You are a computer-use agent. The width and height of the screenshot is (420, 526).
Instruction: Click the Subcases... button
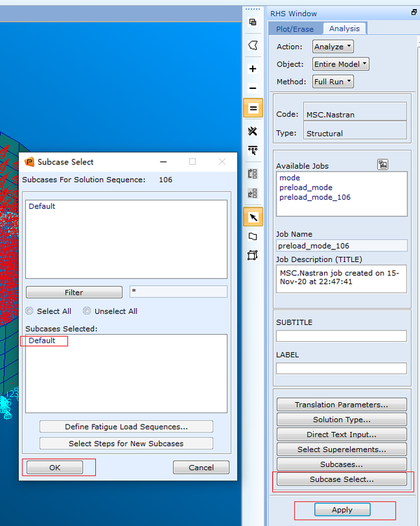(342, 464)
